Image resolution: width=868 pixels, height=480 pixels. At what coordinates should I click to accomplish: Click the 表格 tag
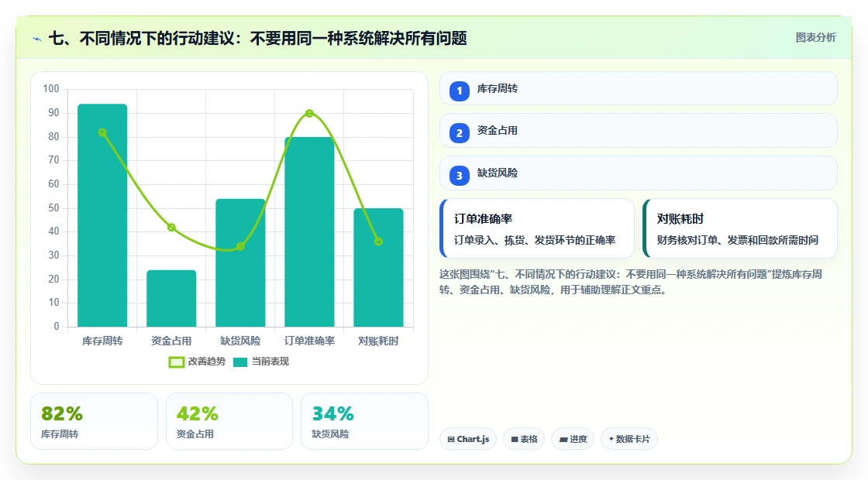tap(524, 439)
